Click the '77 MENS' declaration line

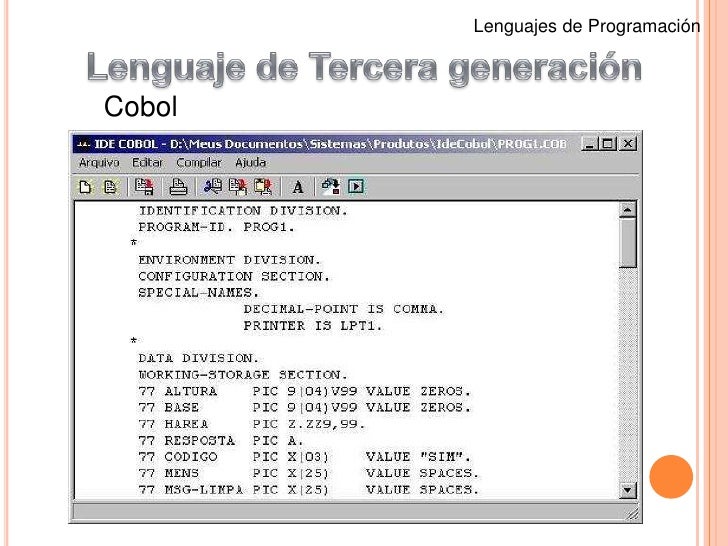[308, 474]
